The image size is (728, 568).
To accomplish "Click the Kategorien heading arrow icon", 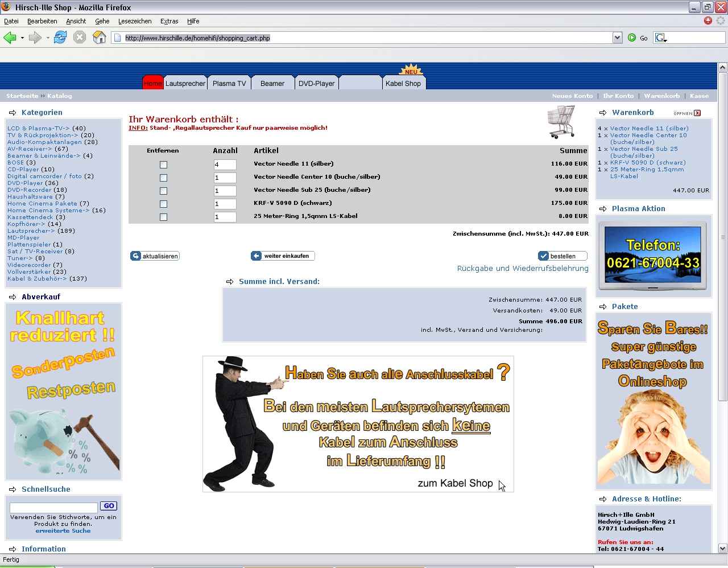I will click(x=13, y=113).
